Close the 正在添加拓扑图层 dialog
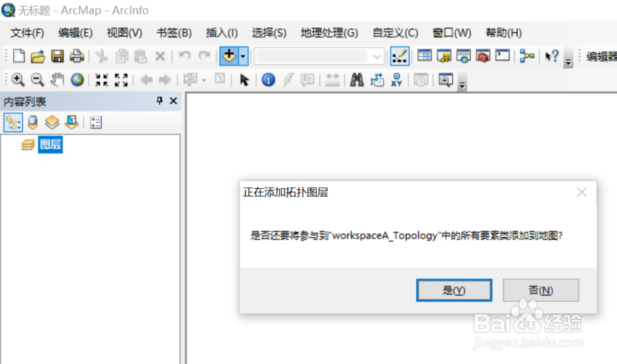 [x=582, y=192]
